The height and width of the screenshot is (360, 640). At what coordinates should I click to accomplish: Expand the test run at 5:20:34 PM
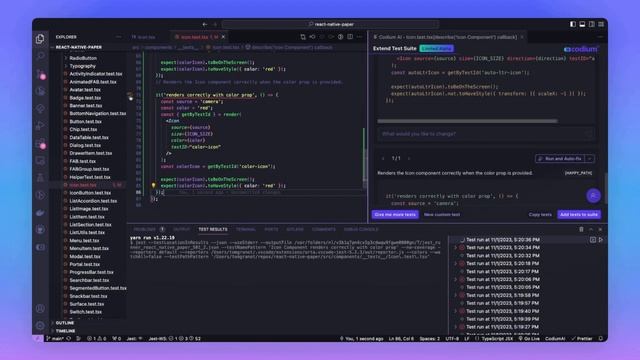(456, 247)
